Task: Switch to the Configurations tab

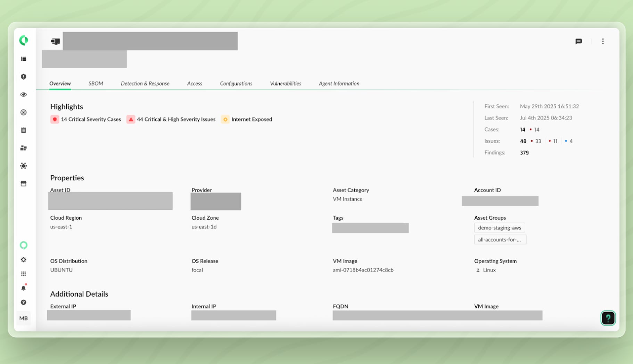Action: 236,83
